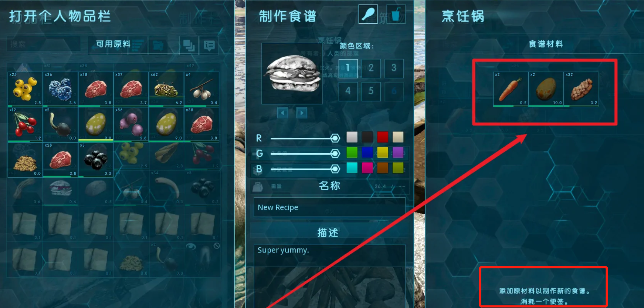Show previous recipe icon with left arrow
This screenshot has height=308, width=644.
coord(282,113)
